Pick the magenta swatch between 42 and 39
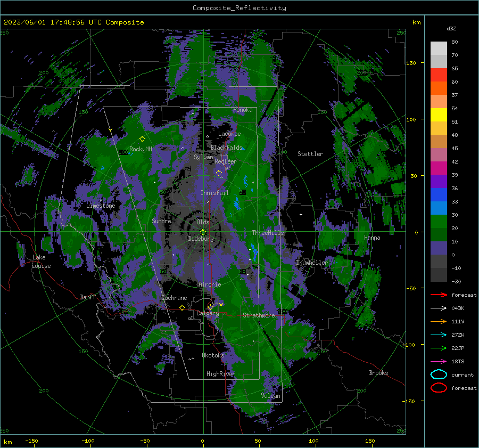The image size is (479, 448). (x=439, y=168)
